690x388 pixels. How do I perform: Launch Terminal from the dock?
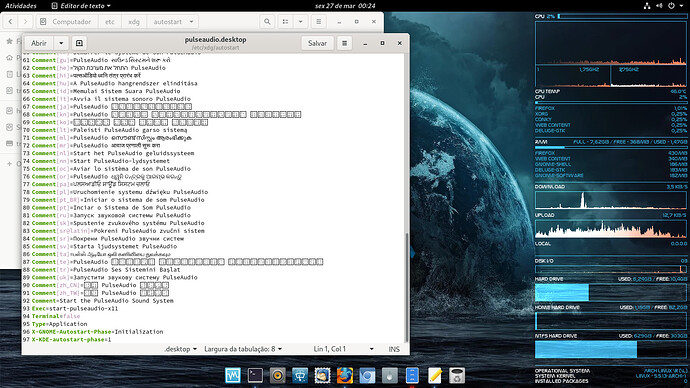255,375
